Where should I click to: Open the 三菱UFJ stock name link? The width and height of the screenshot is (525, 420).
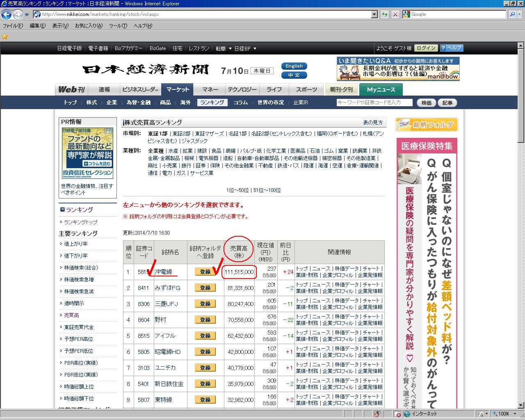click(x=166, y=304)
